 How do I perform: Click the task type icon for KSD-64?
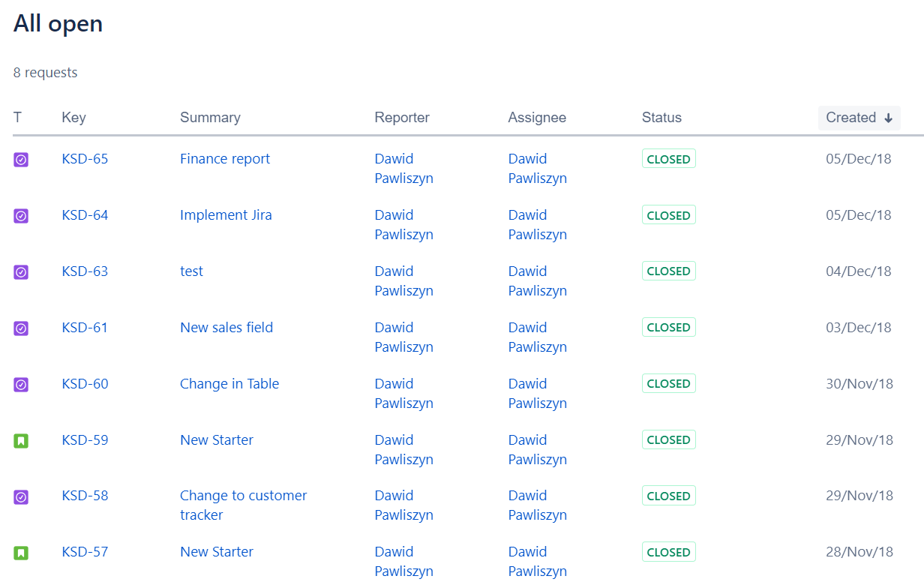tap(21, 215)
